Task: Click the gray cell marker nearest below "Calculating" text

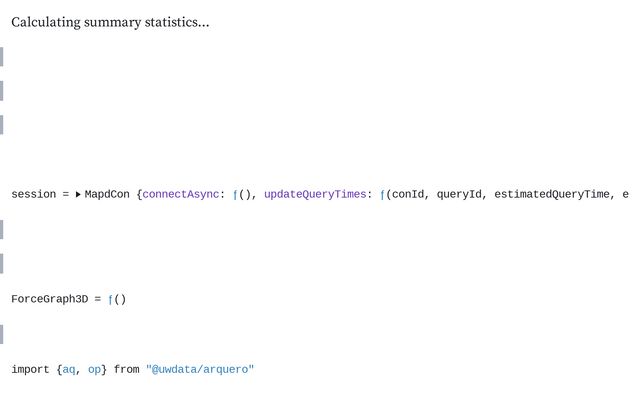Action: point(2,56)
